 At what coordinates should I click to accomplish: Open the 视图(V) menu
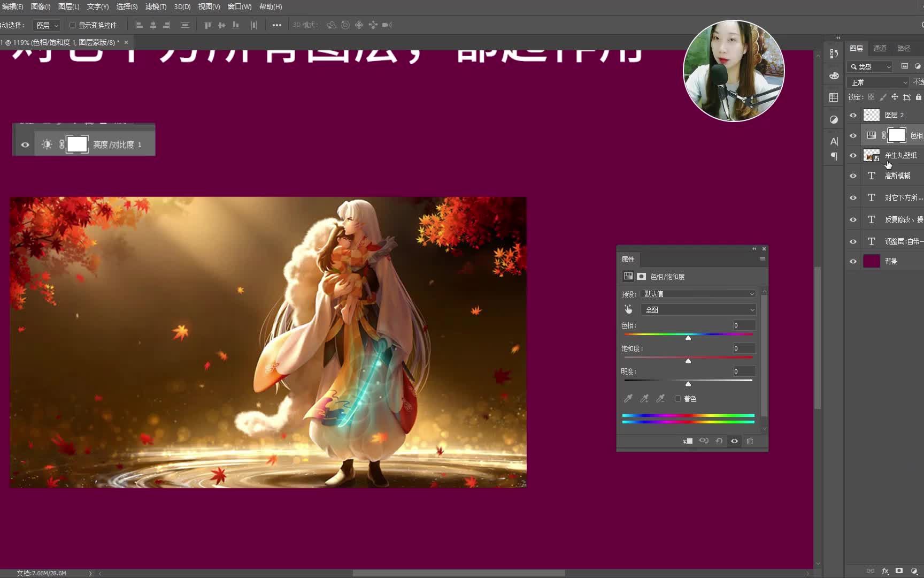209,6
